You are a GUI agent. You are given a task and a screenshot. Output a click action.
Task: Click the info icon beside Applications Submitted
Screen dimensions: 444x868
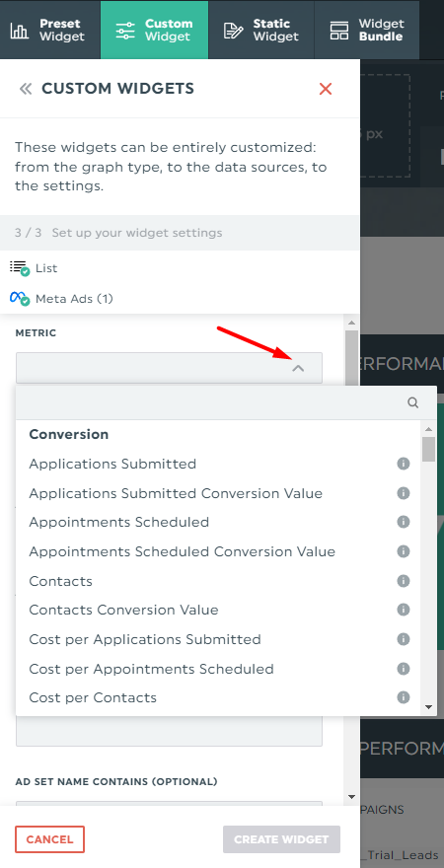point(404,464)
